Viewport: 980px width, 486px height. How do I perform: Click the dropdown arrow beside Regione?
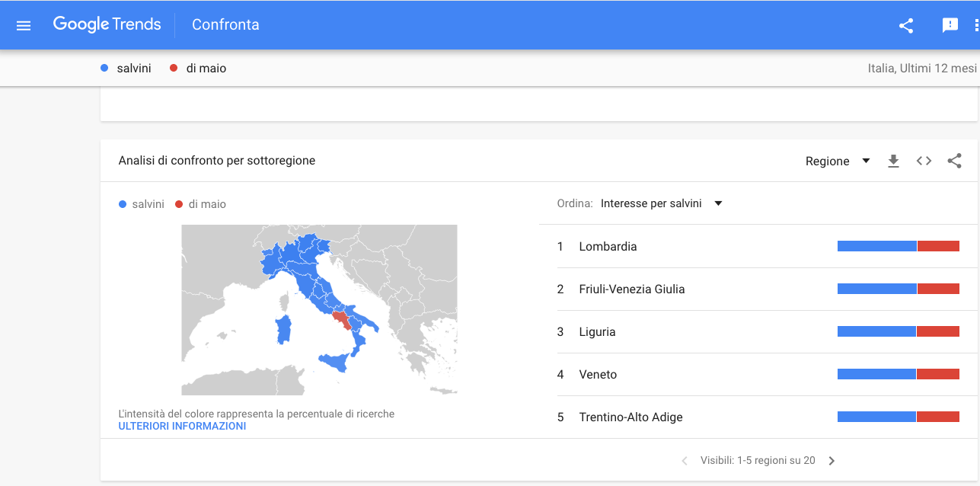click(866, 161)
